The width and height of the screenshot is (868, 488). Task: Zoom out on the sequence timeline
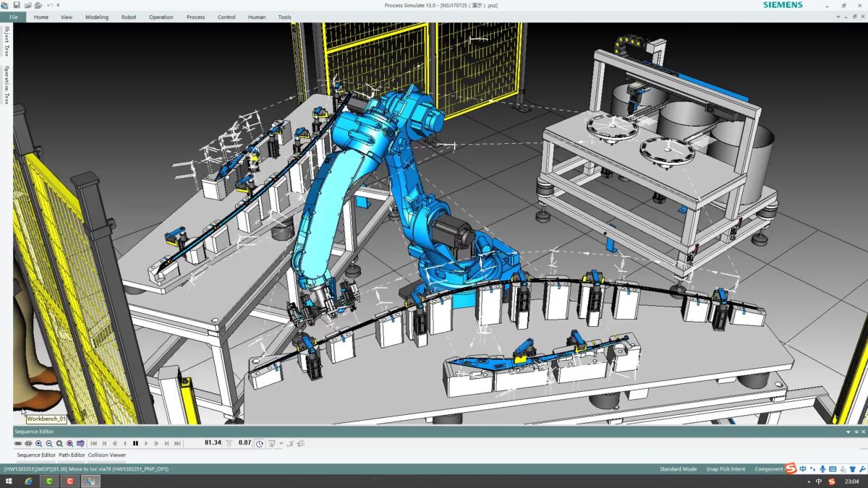tap(49, 443)
